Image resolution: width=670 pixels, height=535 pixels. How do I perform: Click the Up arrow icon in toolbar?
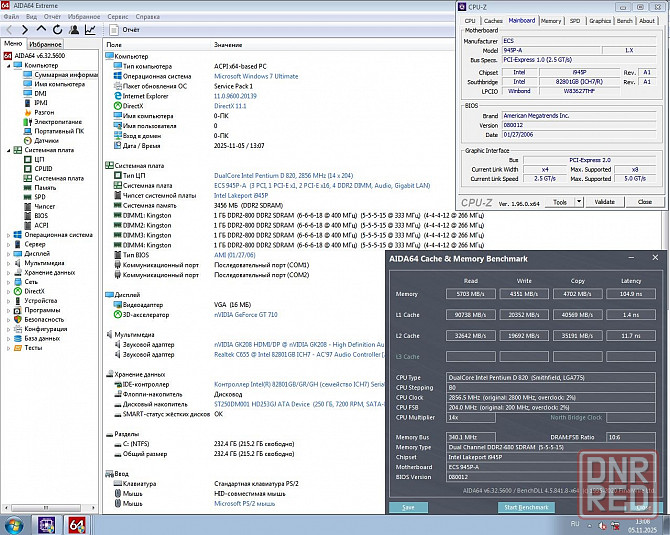tap(40, 30)
